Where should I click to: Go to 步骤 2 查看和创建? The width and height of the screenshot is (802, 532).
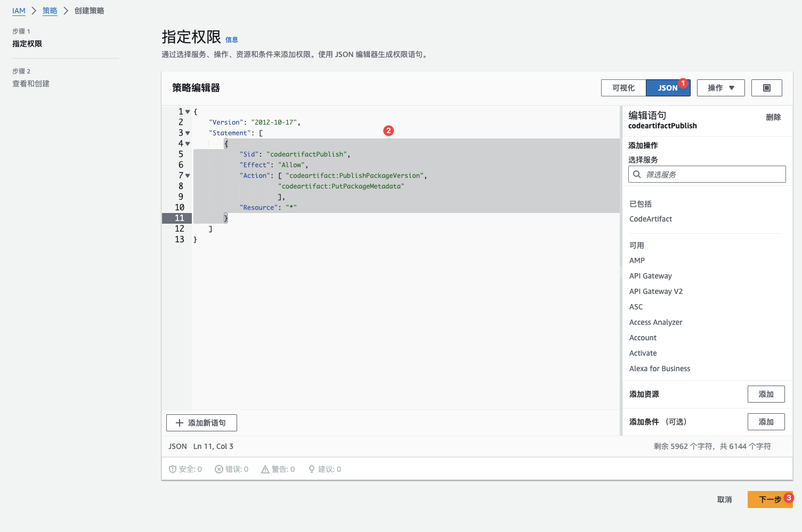[x=31, y=84]
